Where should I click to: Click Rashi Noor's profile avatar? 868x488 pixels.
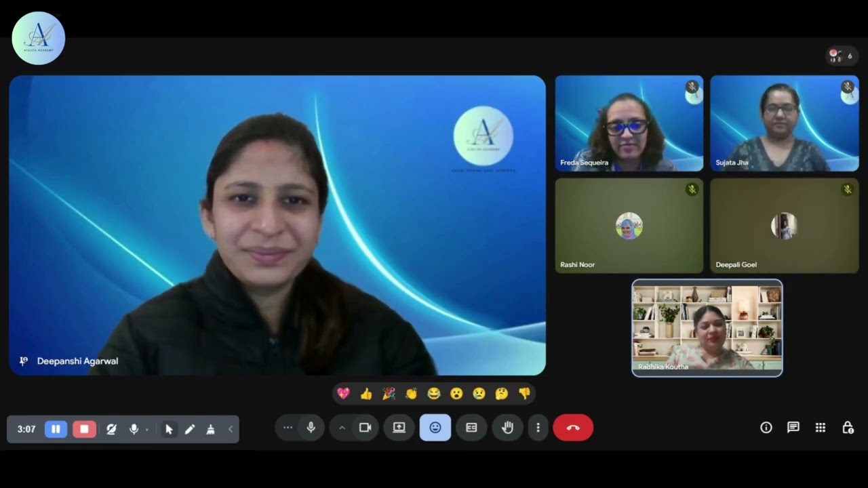629,226
